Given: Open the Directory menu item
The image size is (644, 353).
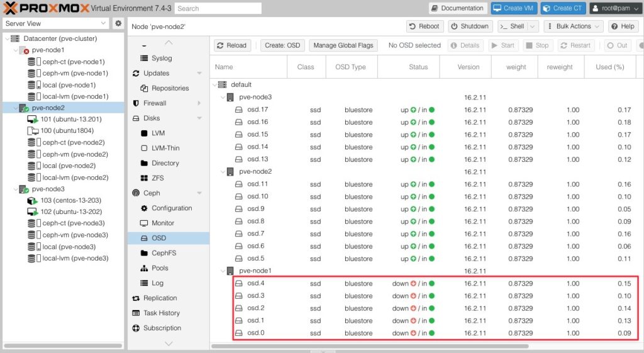Looking at the screenshot, I should [169, 163].
